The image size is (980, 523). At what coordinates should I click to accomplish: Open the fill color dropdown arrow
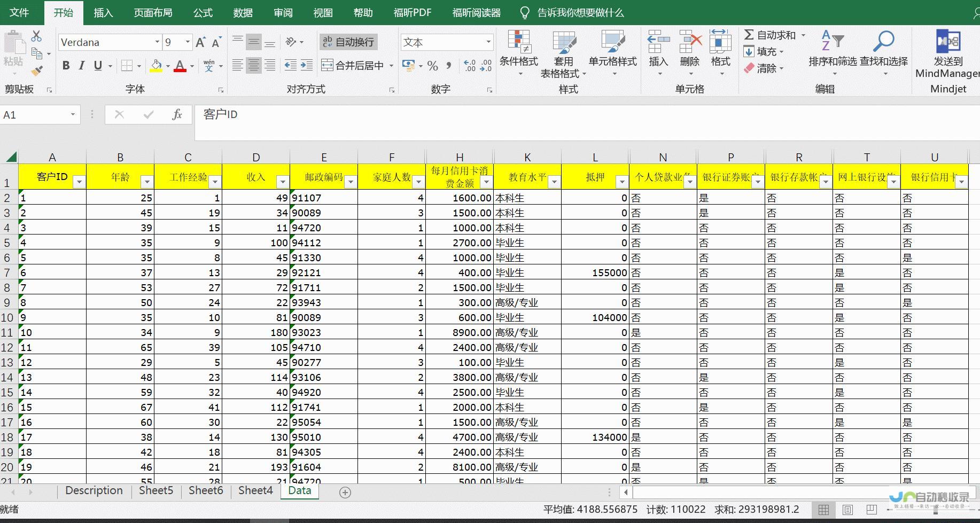coord(168,66)
